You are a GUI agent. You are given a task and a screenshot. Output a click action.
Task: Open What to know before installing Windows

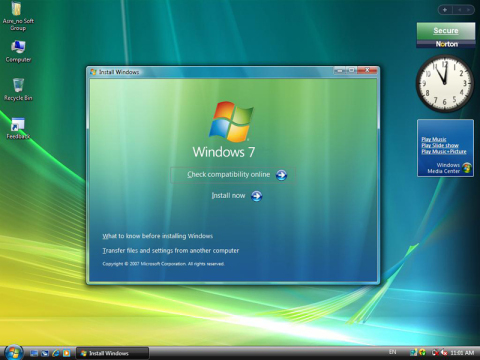157,236
